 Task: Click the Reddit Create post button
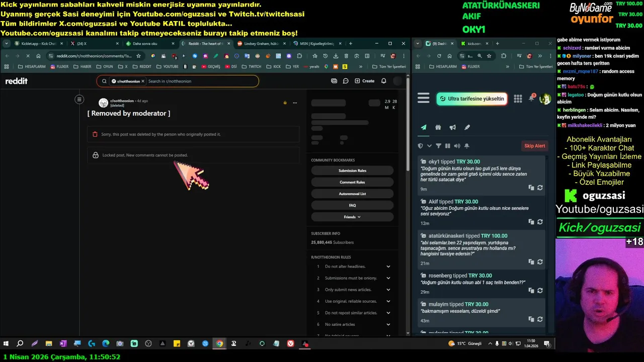pyautogui.click(x=365, y=81)
